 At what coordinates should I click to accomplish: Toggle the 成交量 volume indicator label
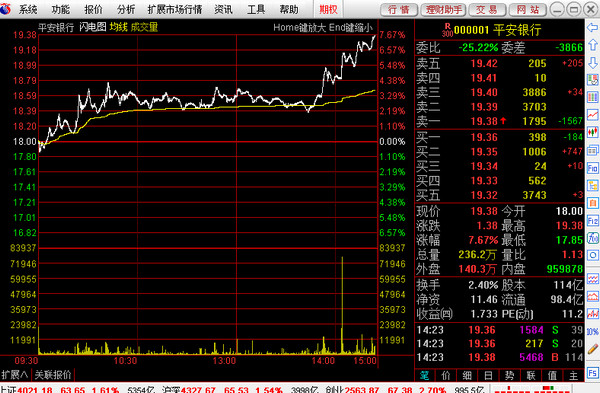point(144,27)
